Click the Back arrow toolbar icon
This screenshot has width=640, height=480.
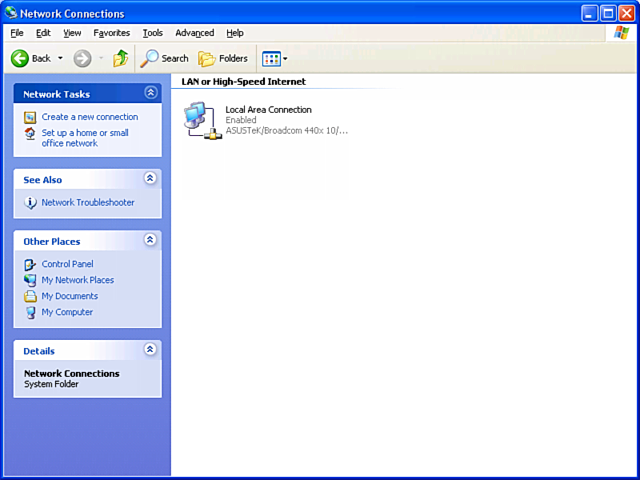(20, 58)
